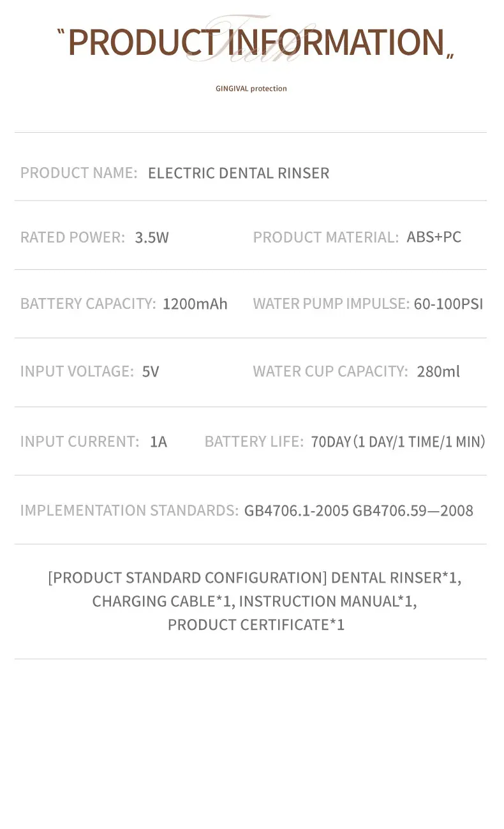Select the 1200mAh battery value
This screenshot has width=504, height=829.
click(195, 304)
